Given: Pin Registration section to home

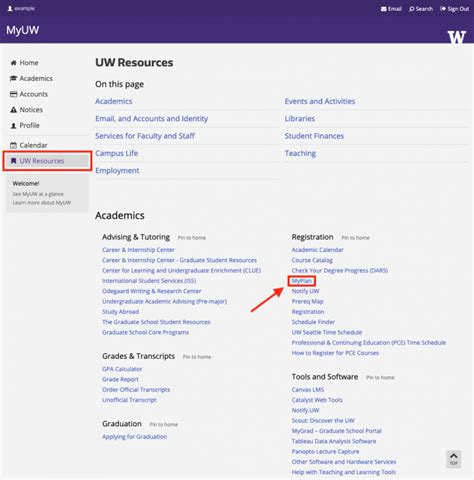Looking at the screenshot, I should click(355, 238).
